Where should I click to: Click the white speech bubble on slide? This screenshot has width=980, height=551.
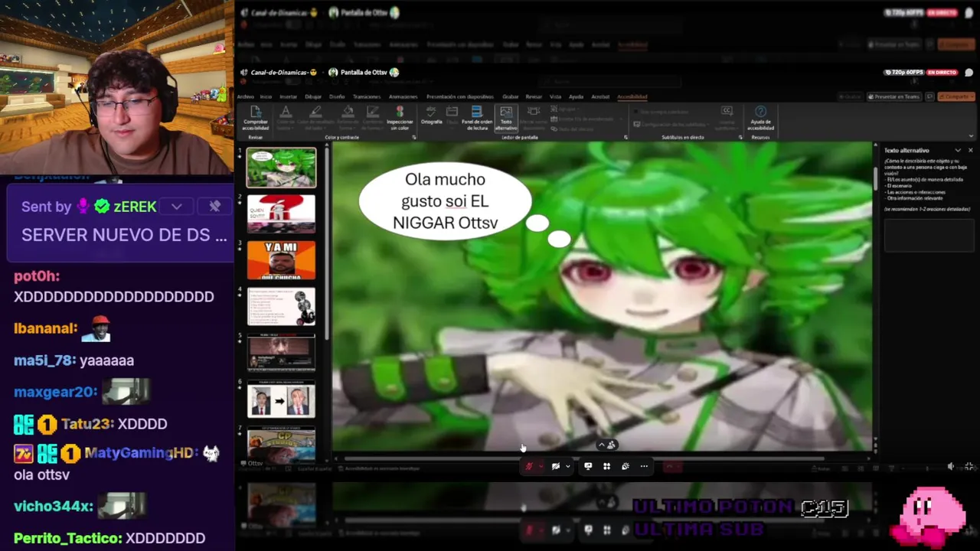click(x=445, y=201)
